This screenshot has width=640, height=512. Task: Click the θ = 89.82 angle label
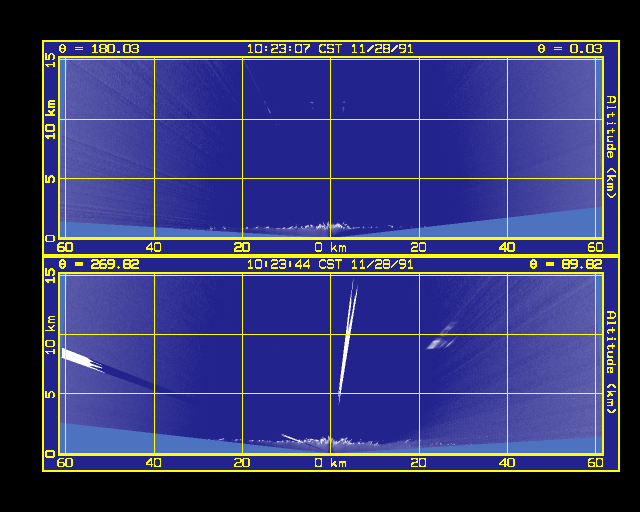[566, 265]
